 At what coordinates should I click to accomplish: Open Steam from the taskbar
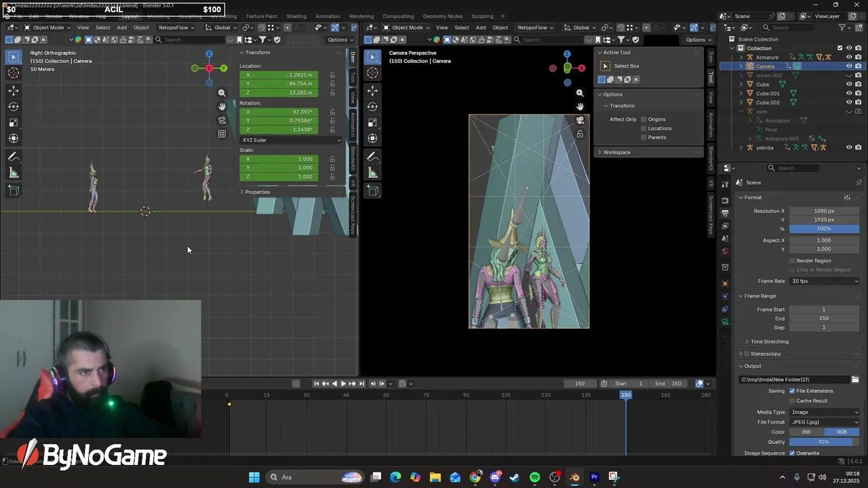click(x=515, y=477)
